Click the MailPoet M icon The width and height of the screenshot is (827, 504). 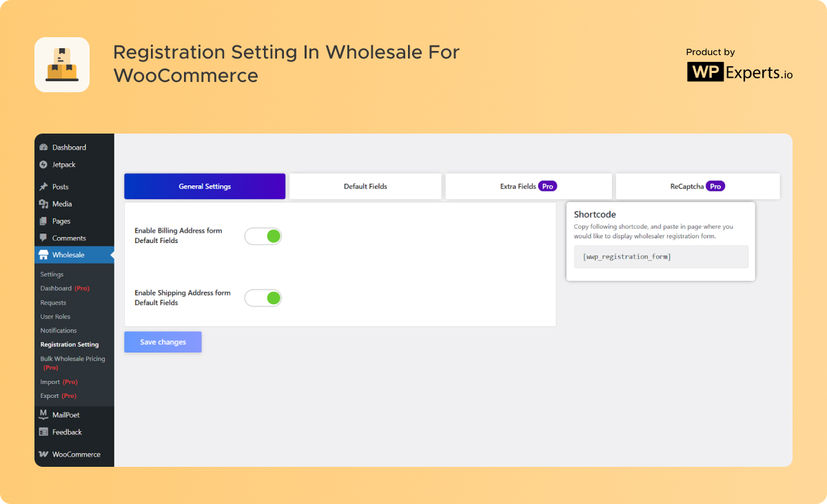(43, 414)
